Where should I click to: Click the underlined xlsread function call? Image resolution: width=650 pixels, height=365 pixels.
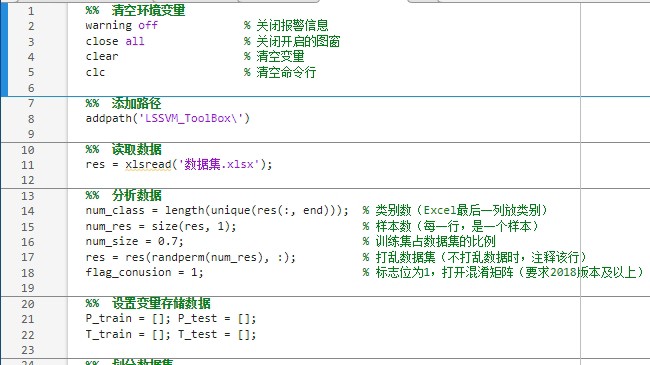point(148,165)
